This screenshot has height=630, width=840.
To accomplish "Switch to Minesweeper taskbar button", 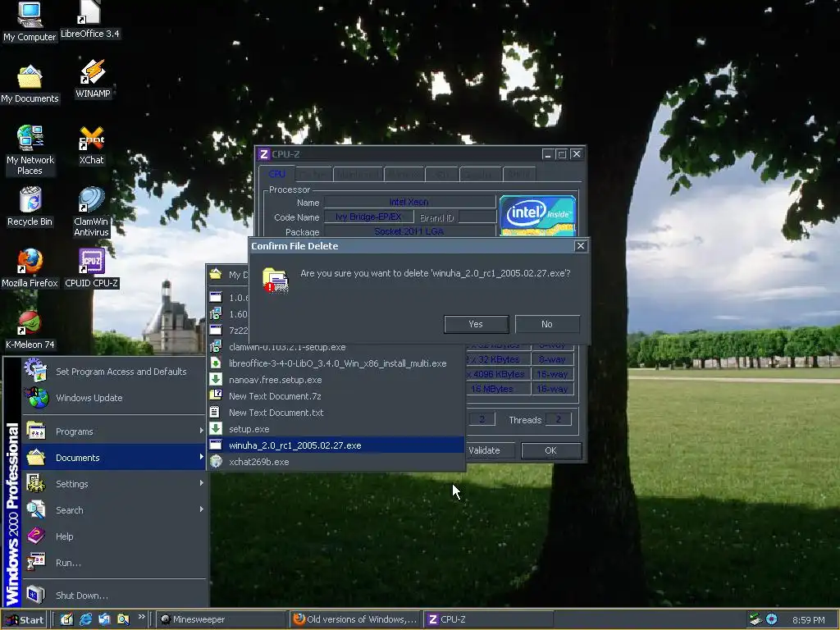I will [x=221, y=619].
